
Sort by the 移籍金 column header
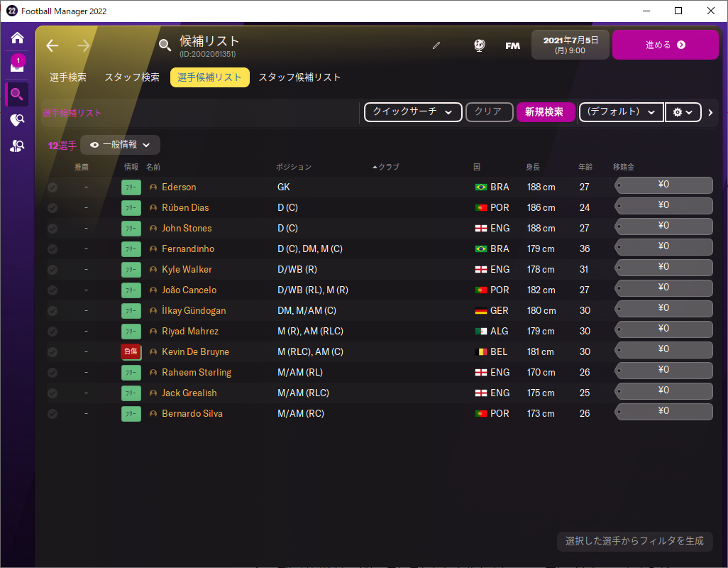[624, 167]
